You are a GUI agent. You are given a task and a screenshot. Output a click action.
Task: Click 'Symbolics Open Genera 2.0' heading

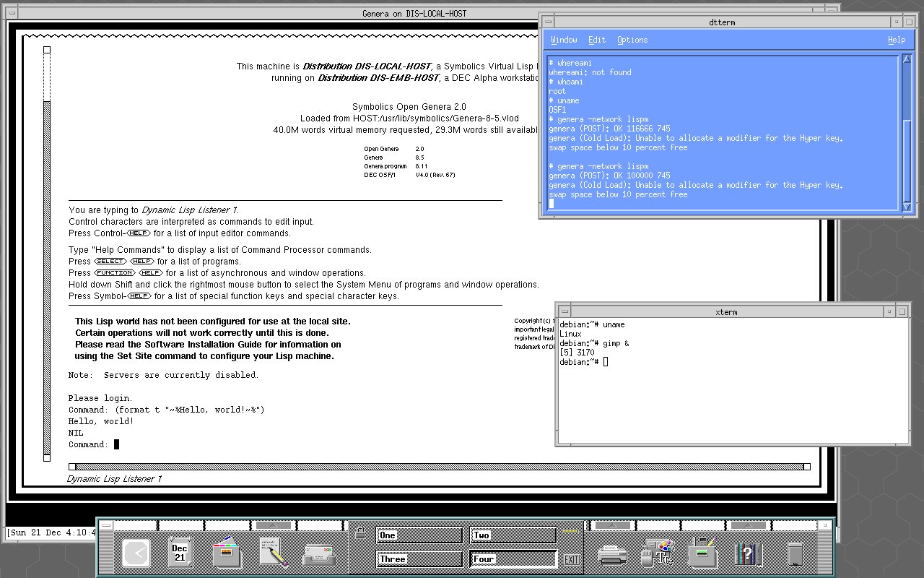(x=409, y=107)
